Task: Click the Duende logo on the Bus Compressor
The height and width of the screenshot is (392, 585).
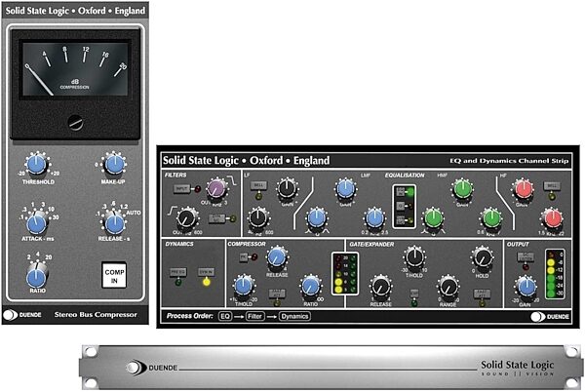Action: [x=22, y=315]
